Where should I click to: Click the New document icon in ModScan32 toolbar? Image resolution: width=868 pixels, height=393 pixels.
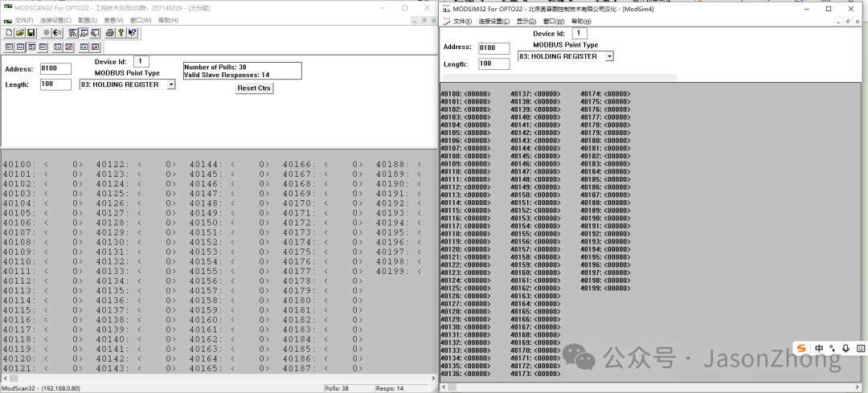click(9, 33)
